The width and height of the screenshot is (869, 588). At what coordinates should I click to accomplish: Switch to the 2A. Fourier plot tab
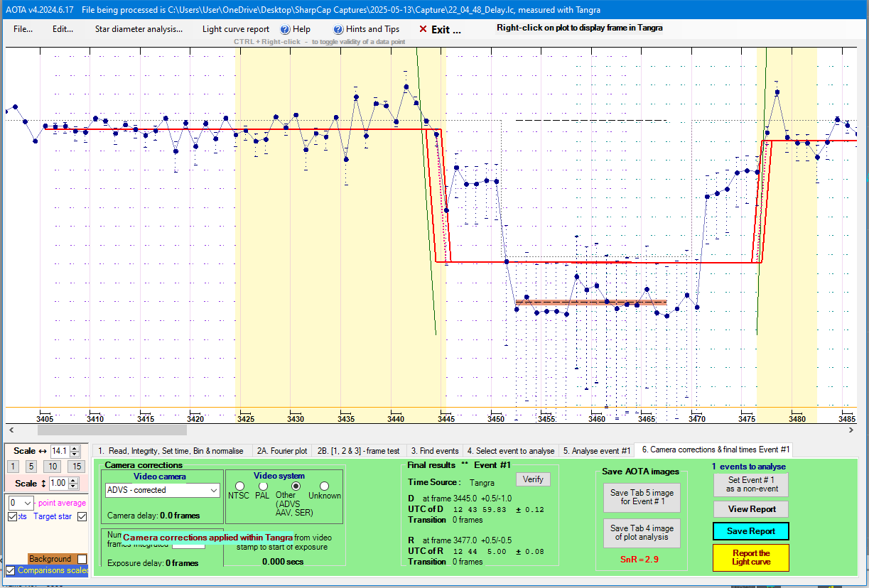pyautogui.click(x=281, y=450)
